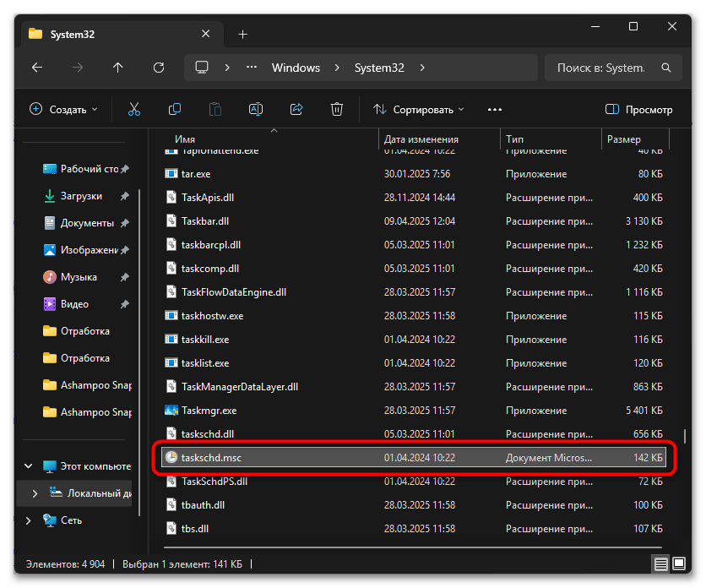
Task: Click the taskschd.msc clock icon
Action: point(171,458)
